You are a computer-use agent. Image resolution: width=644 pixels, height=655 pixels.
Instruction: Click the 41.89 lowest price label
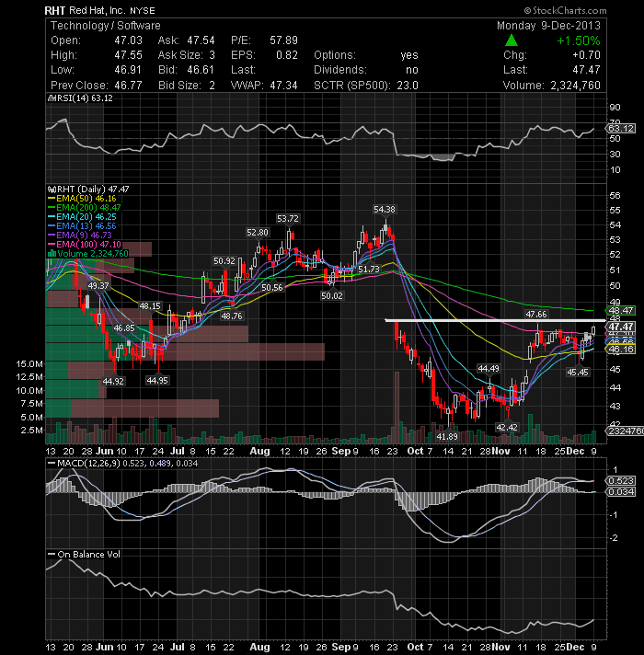[x=447, y=437]
